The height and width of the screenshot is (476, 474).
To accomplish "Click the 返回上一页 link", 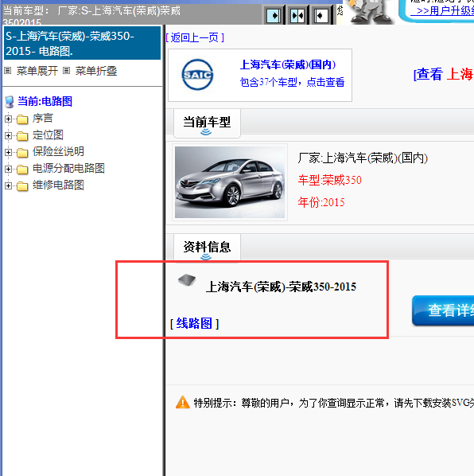I will pos(195,37).
